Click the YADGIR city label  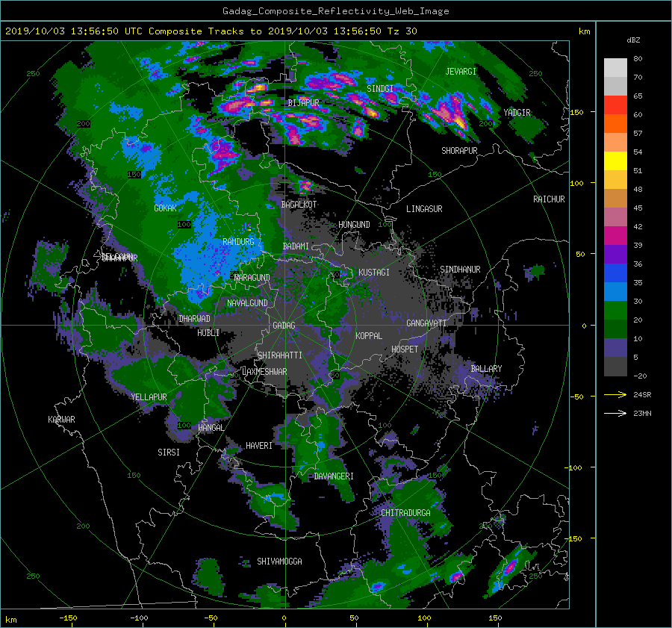coord(517,113)
